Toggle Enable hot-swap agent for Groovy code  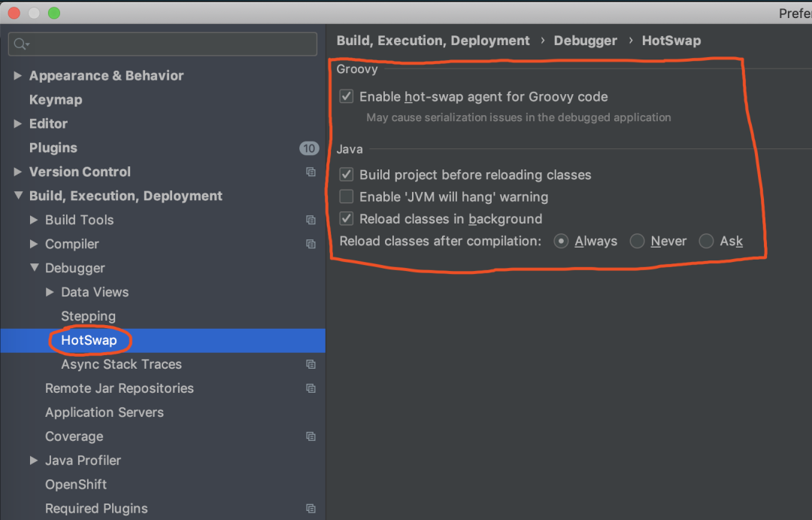tap(347, 96)
